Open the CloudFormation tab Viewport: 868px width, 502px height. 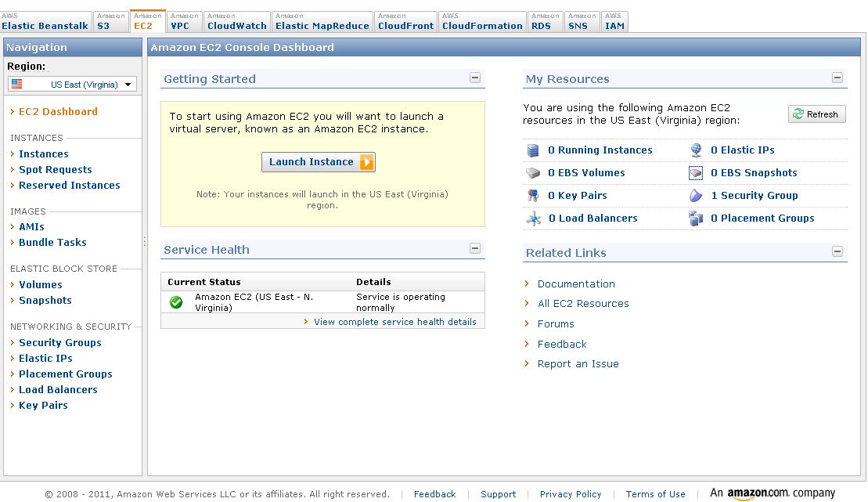(482, 22)
